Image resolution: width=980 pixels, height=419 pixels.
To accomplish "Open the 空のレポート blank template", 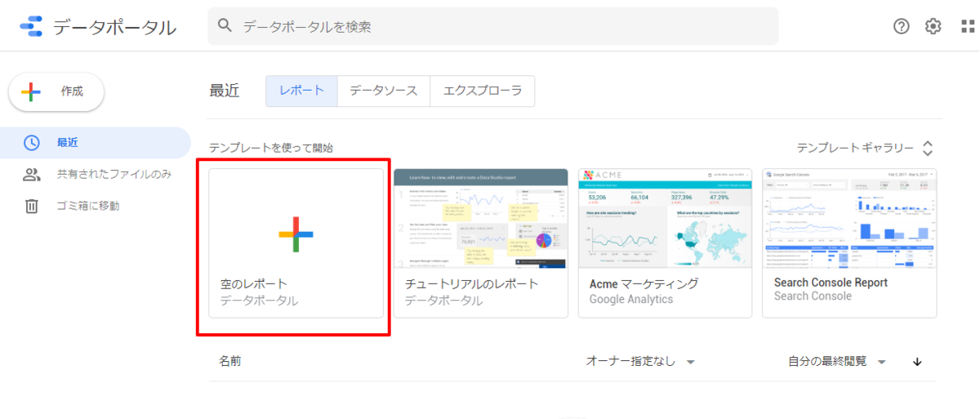I will pos(296,243).
